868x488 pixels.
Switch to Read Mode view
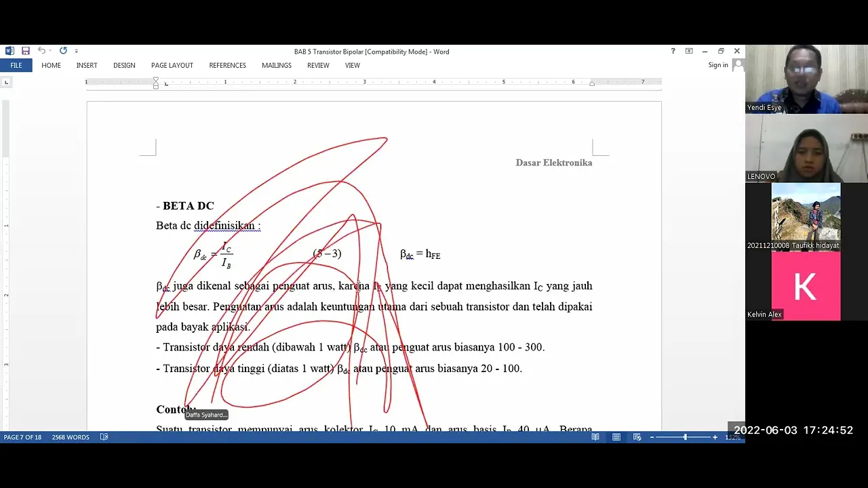click(595, 437)
